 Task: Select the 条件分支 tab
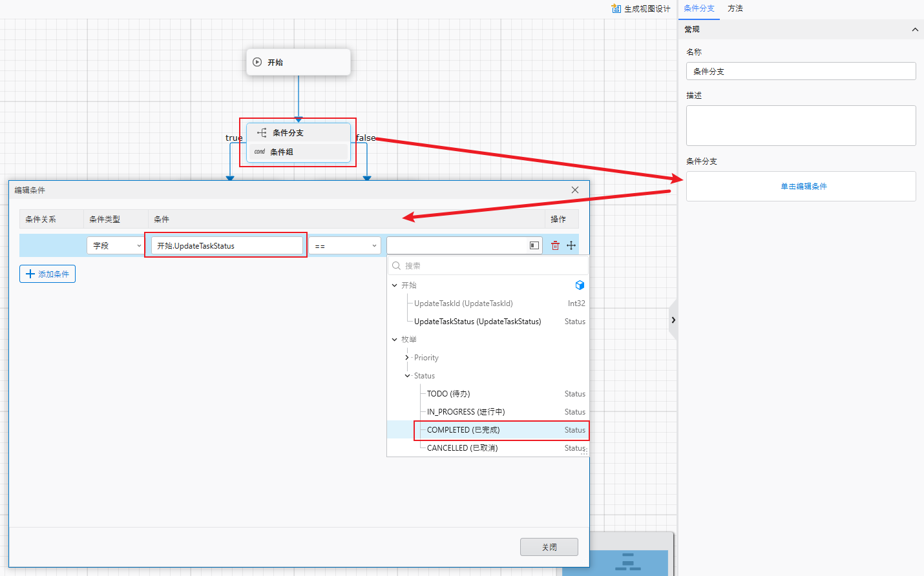699,8
